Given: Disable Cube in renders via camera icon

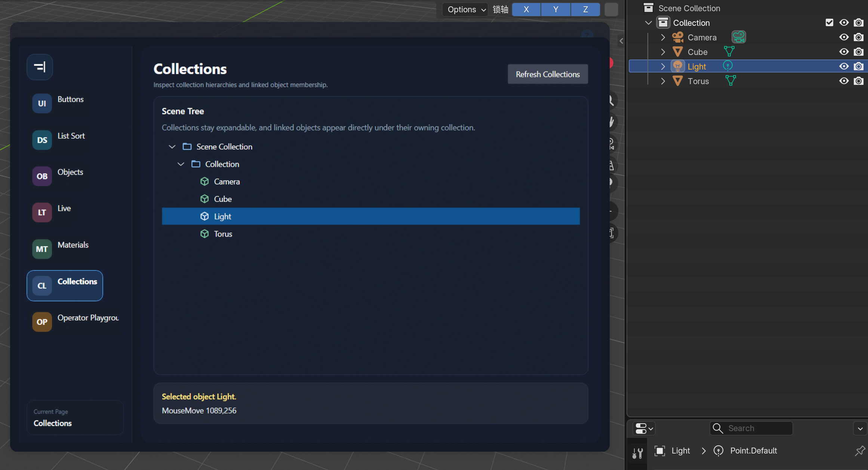Looking at the screenshot, I should [x=859, y=52].
